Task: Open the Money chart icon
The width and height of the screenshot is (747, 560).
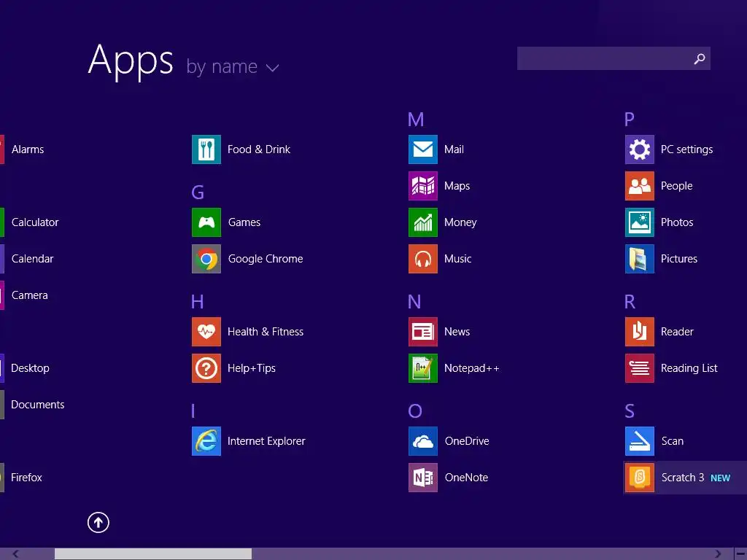Action: coord(423,222)
